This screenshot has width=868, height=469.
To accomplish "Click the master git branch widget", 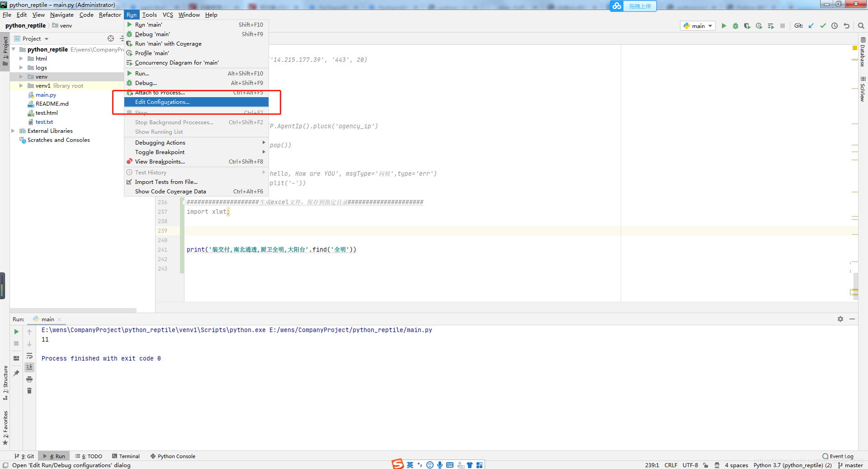I will (850, 465).
